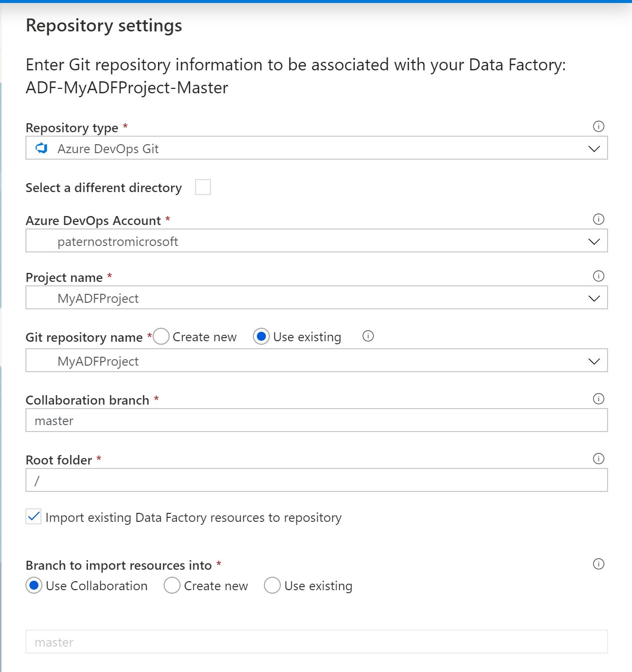632x672 pixels.
Task: Select the Use Collaboration branch option
Action: point(34,585)
